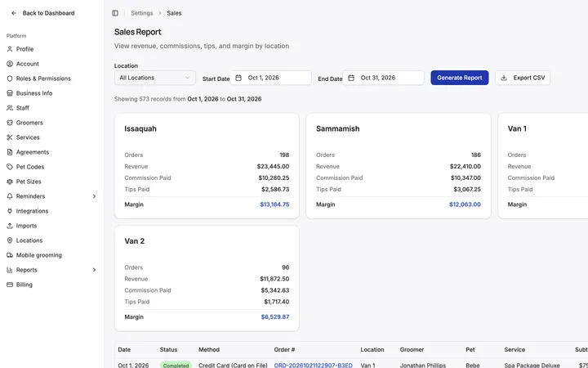The height and width of the screenshot is (368, 588).
Task: Click Back to Dashboard link
Action: pos(48,13)
